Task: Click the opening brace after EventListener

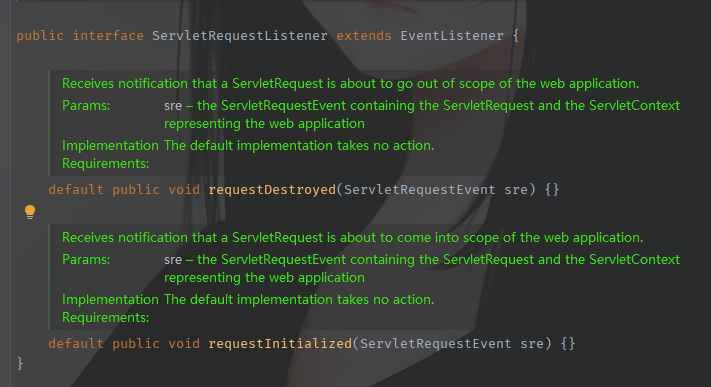Action: point(516,35)
